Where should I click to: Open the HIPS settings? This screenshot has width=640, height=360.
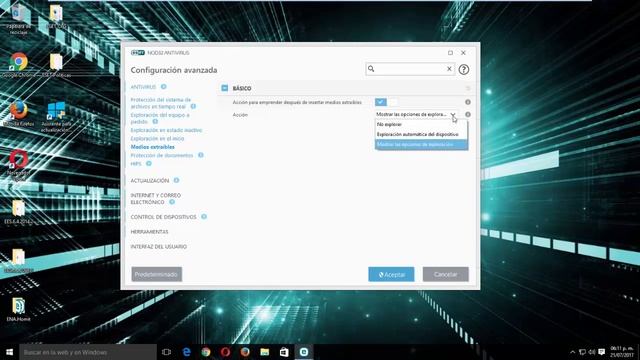(136, 164)
